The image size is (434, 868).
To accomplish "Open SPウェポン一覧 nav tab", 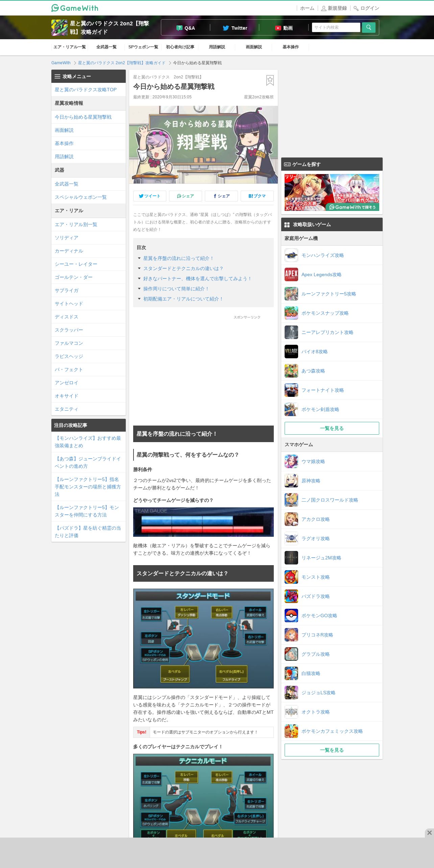I will 143,47.
